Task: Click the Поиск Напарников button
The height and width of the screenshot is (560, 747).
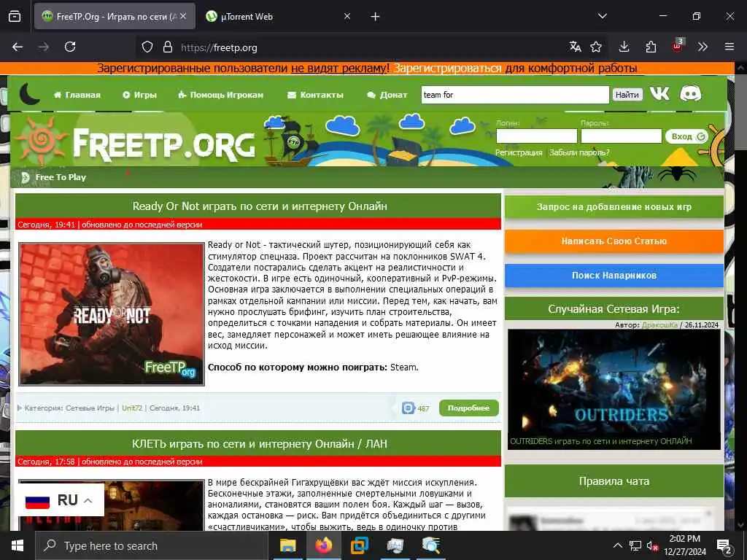Action: tap(614, 275)
